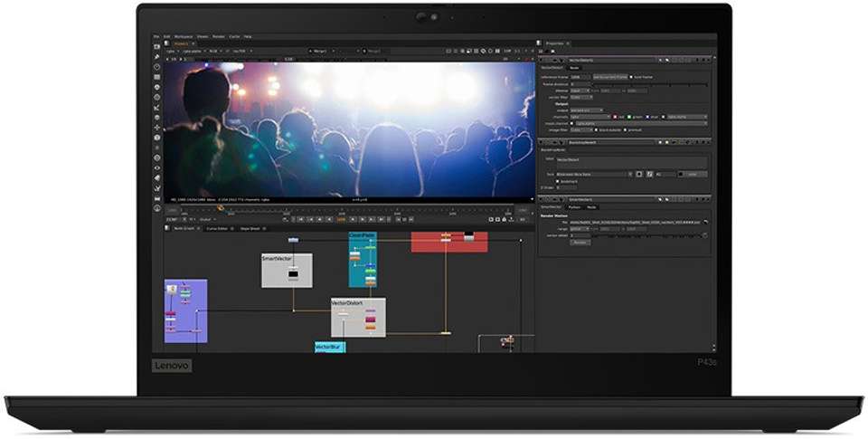
Task: Toggle the bookmark checkbox
Action: pos(558,181)
